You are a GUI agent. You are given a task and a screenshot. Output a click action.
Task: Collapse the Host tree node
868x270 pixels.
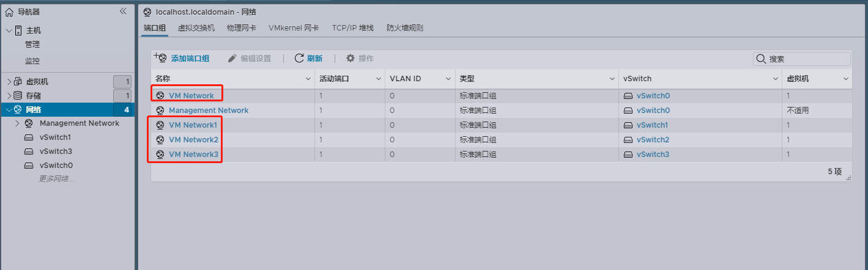click(x=9, y=31)
